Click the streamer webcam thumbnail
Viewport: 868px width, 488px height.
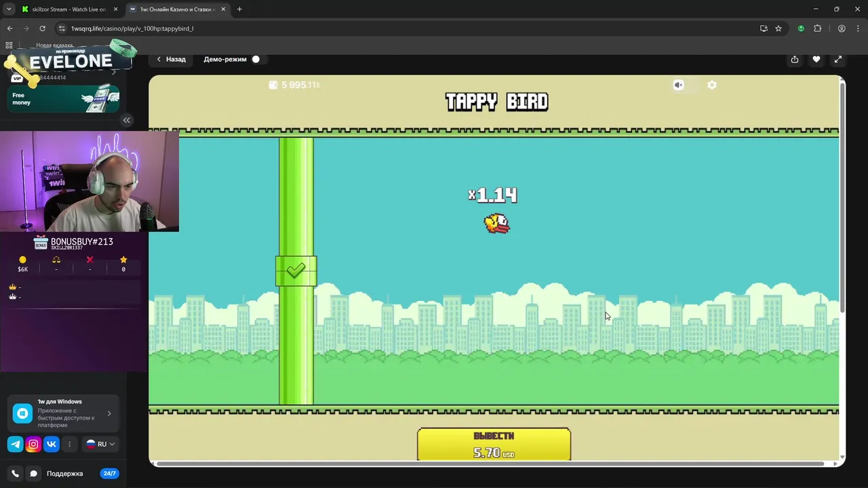(x=90, y=181)
